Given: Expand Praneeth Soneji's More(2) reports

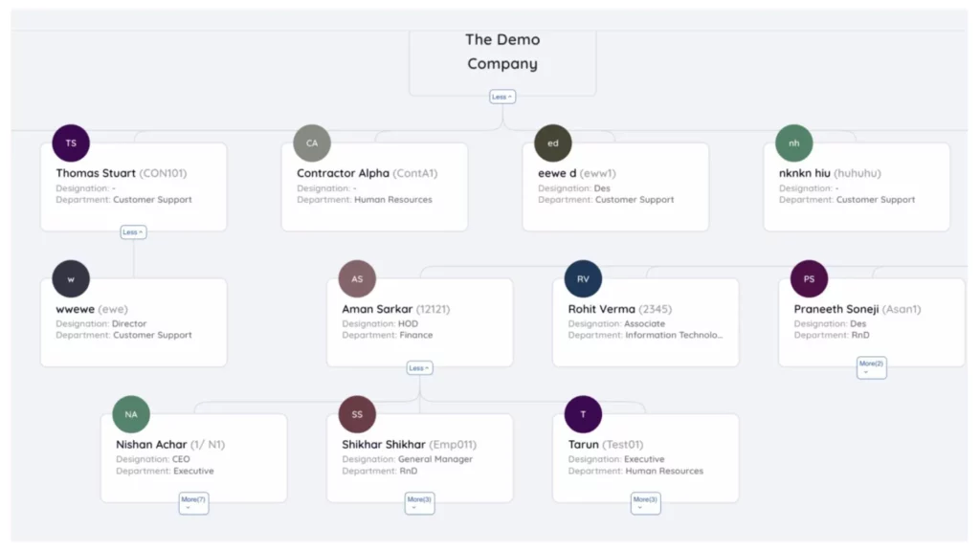Looking at the screenshot, I should click(871, 367).
